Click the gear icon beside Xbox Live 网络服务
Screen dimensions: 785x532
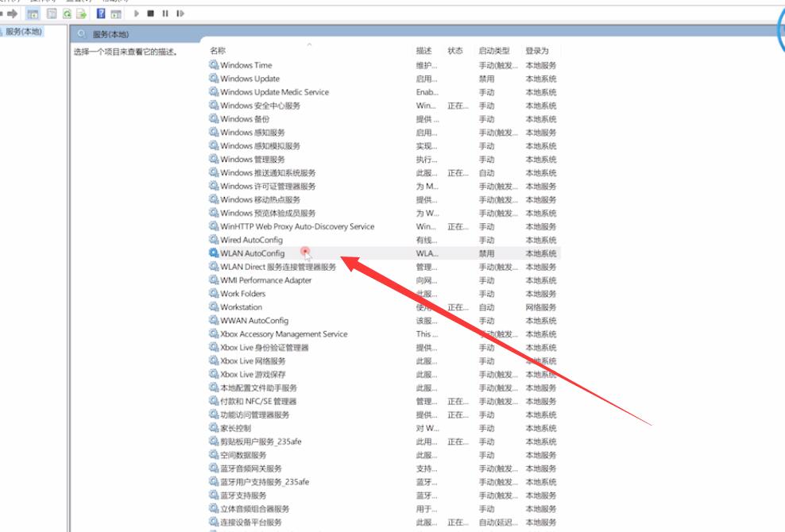214,360
